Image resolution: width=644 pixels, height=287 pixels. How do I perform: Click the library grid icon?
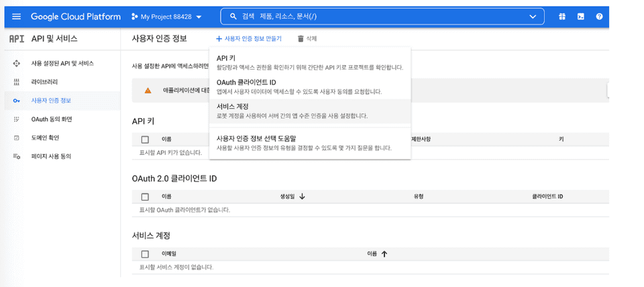point(16,82)
